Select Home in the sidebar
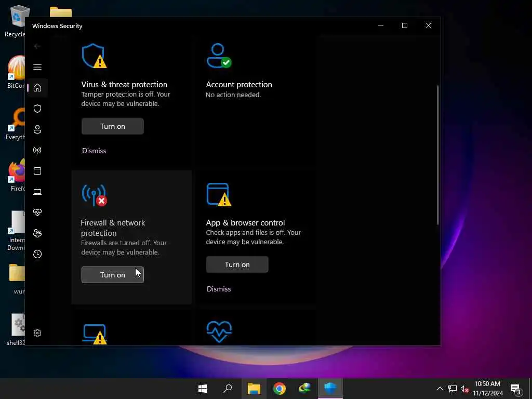The image size is (532, 399). [37, 87]
